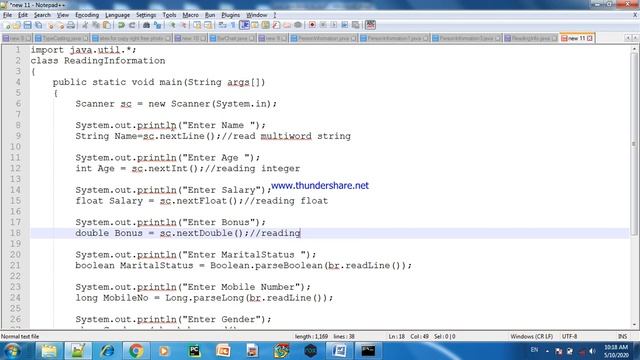640x360 pixels.
Task: Click the vertical scrollbar down arrow
Action: [634, 325]
